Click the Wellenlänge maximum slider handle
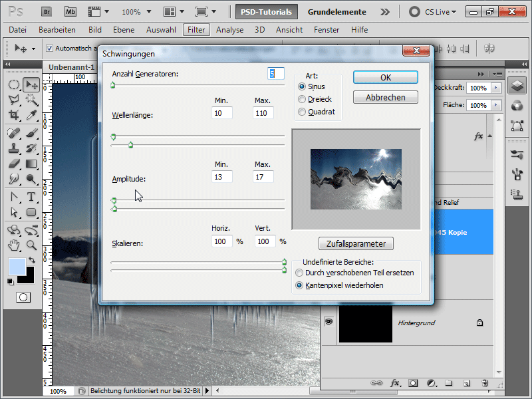 [x=130, y=145]
